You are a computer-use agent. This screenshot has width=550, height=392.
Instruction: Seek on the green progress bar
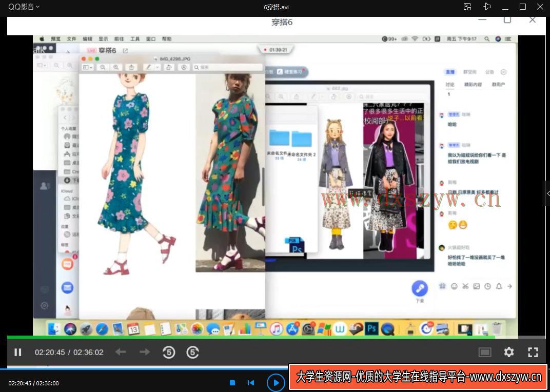point(251,337)
